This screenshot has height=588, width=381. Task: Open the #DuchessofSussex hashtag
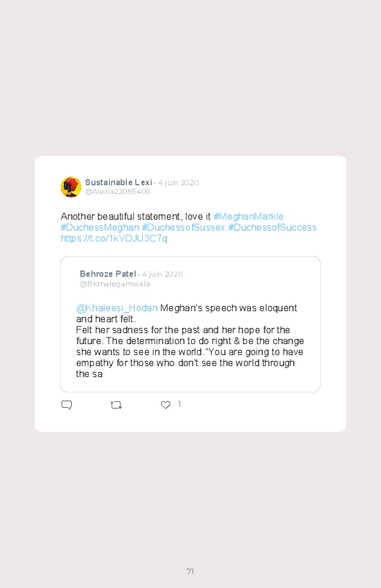pyautogui.click(x=183, y=227)
